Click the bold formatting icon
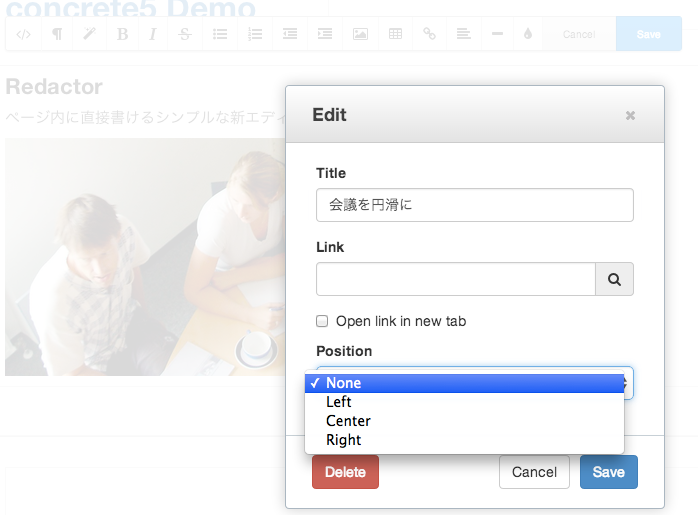This screenshot has height=515, width=698. [x=122, y=34]
